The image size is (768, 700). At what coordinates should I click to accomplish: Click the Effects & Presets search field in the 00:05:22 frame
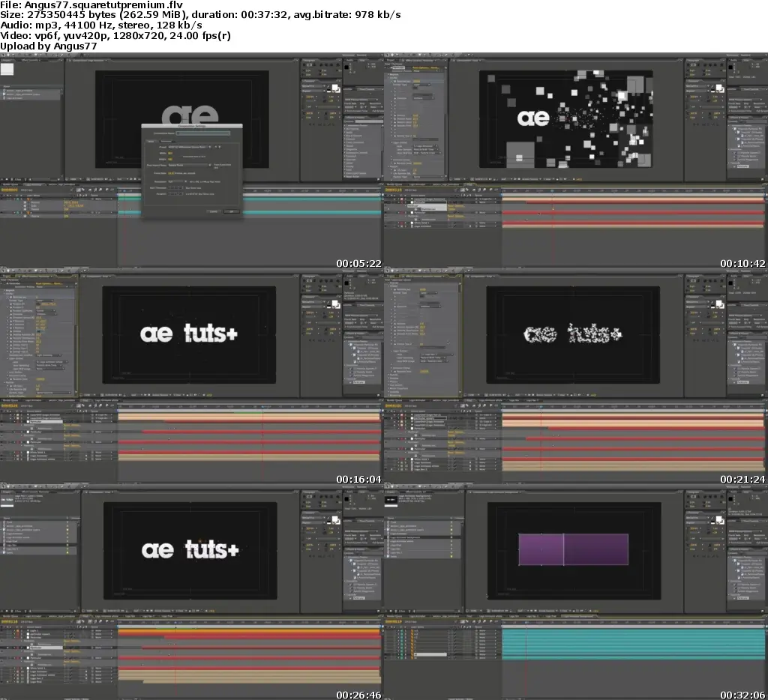(369, 121)
